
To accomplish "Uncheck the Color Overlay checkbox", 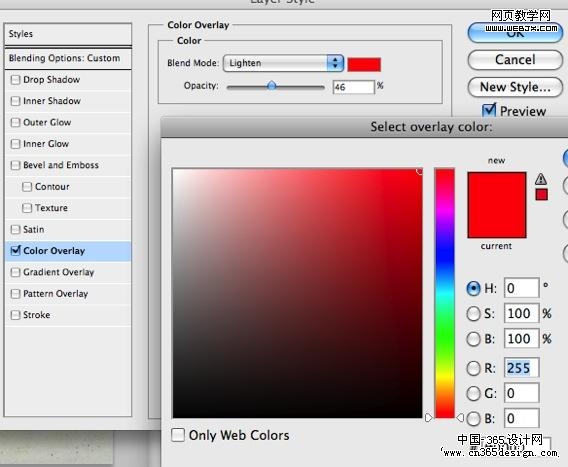I will click(16, 250).
